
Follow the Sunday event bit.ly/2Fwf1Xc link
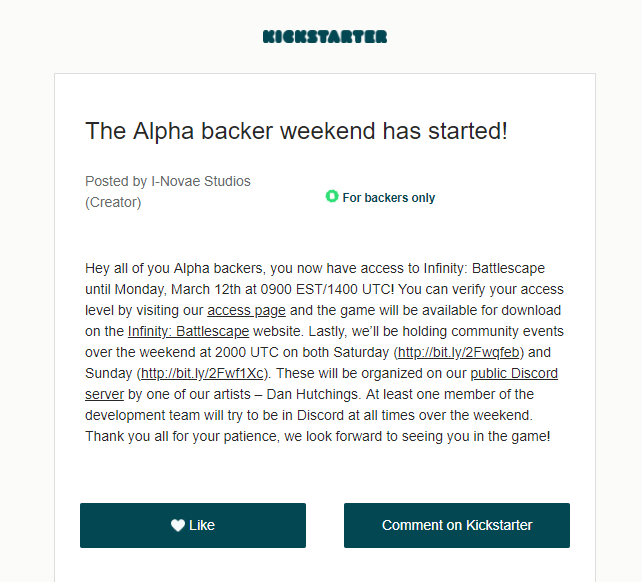tap(203, 373)
